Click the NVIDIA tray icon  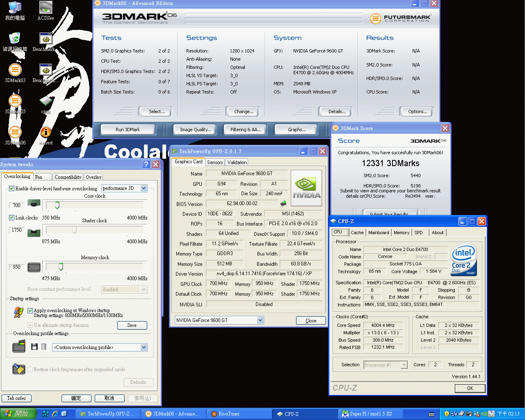point(484,414)
